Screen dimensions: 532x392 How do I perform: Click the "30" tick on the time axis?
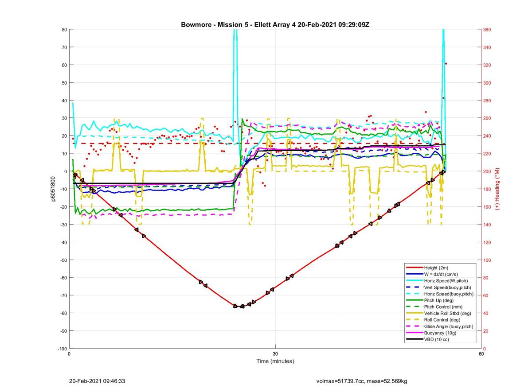[275, 353]
